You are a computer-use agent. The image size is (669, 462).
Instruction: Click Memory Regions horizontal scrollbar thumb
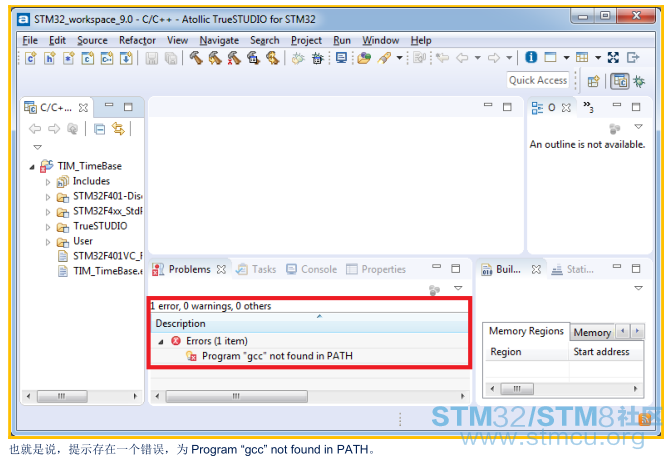click(x=517, y=389)
